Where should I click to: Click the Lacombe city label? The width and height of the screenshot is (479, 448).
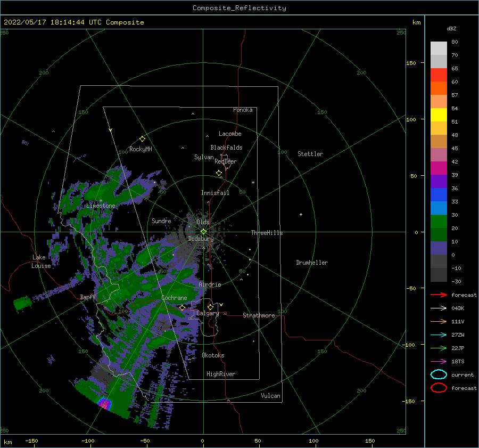coord(230,134)
